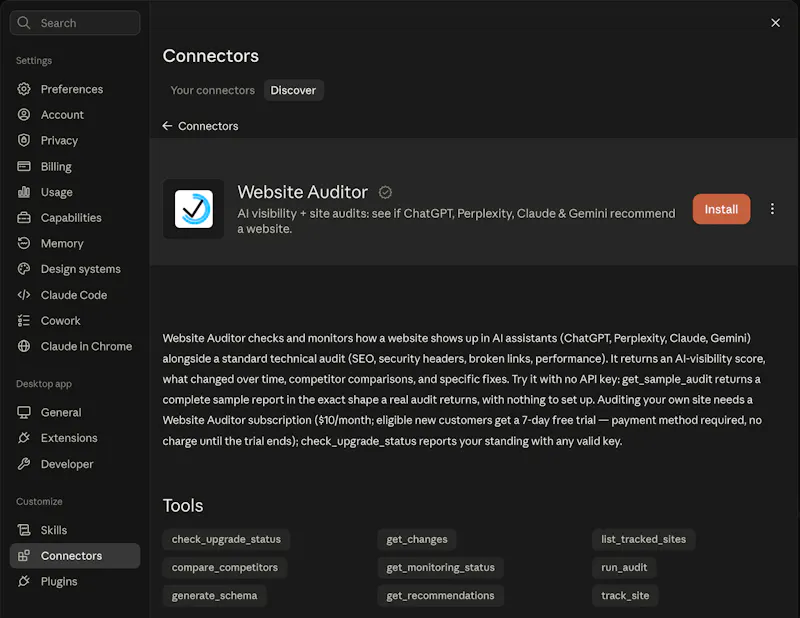Image resolution: width=800 pixels, height=618 pixels.
Task: Click the search magnifier icon
Action: [x=23, y=23]
